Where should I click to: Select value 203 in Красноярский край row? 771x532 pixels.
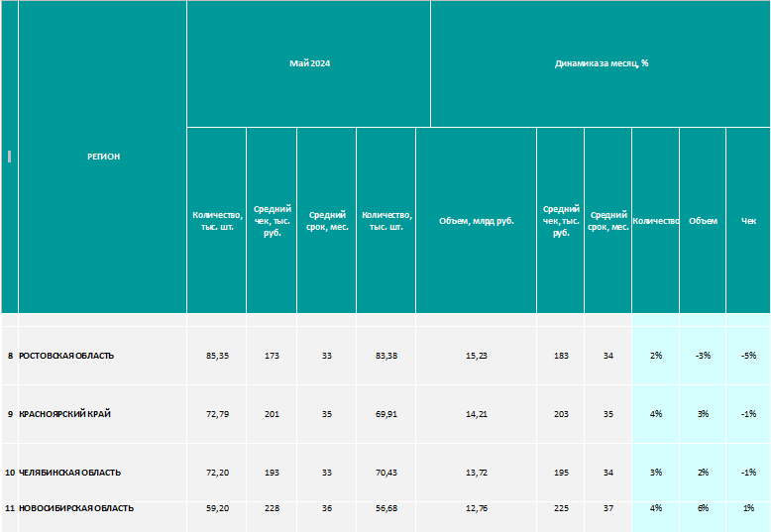tap(561, 414)
